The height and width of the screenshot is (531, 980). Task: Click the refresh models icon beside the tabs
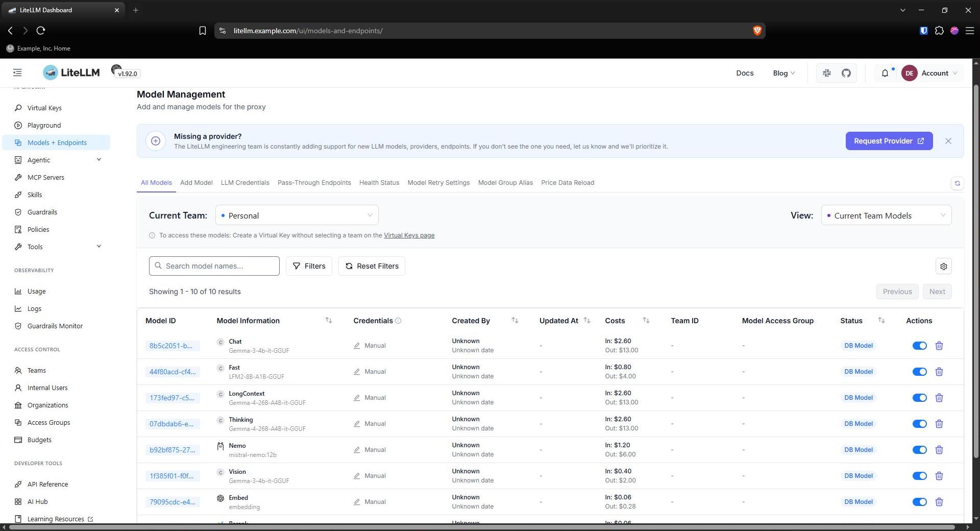[x=957, y=183]
